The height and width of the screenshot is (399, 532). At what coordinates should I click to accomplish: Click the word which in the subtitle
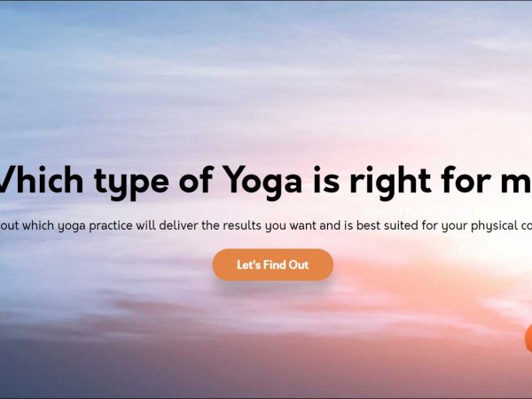pos(38,225)
